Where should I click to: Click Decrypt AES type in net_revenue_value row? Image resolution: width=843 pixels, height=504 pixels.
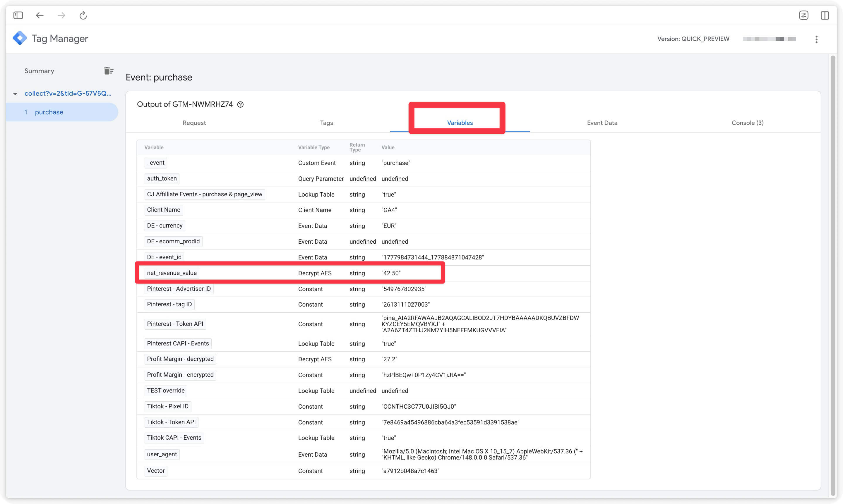315,273
